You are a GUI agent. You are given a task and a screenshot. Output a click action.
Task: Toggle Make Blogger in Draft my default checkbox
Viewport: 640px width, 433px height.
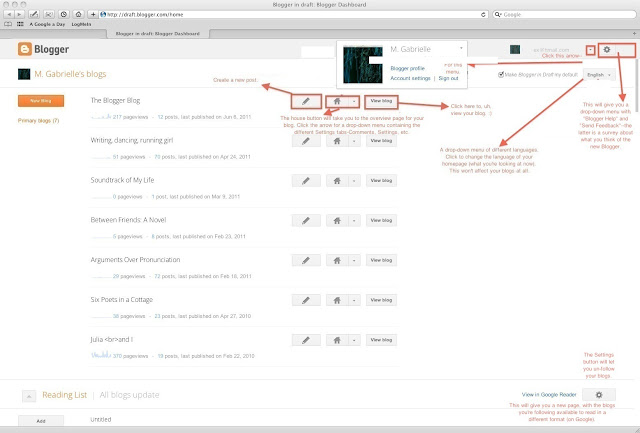(x=501, y=75)
